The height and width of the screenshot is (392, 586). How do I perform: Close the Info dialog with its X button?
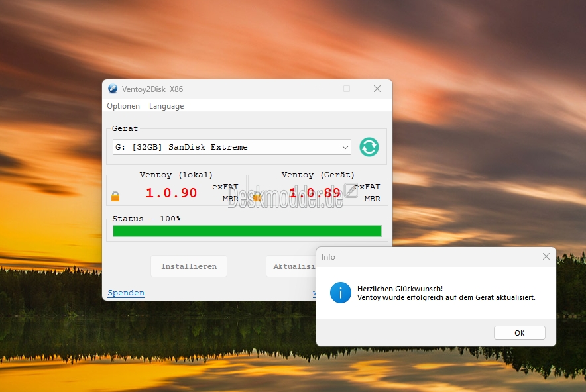click(x=546, y=256)
